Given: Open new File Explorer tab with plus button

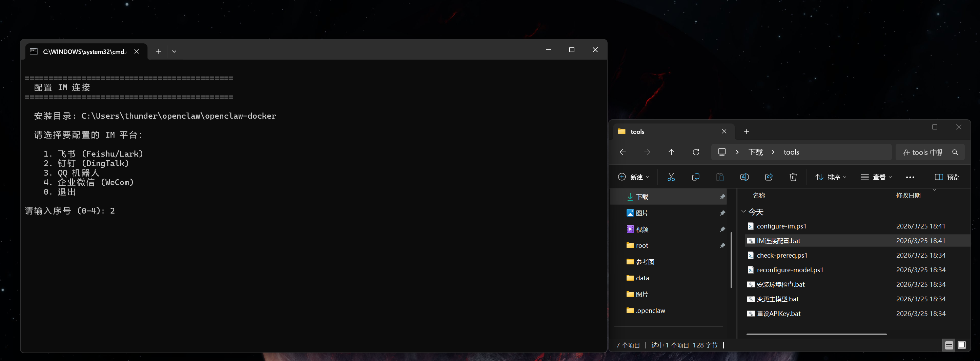Looking at the screenshot, I should coord(747,132).
